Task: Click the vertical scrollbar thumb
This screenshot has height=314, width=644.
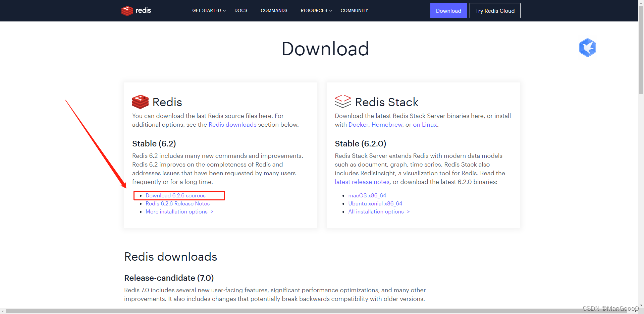Action: (641, 50)
